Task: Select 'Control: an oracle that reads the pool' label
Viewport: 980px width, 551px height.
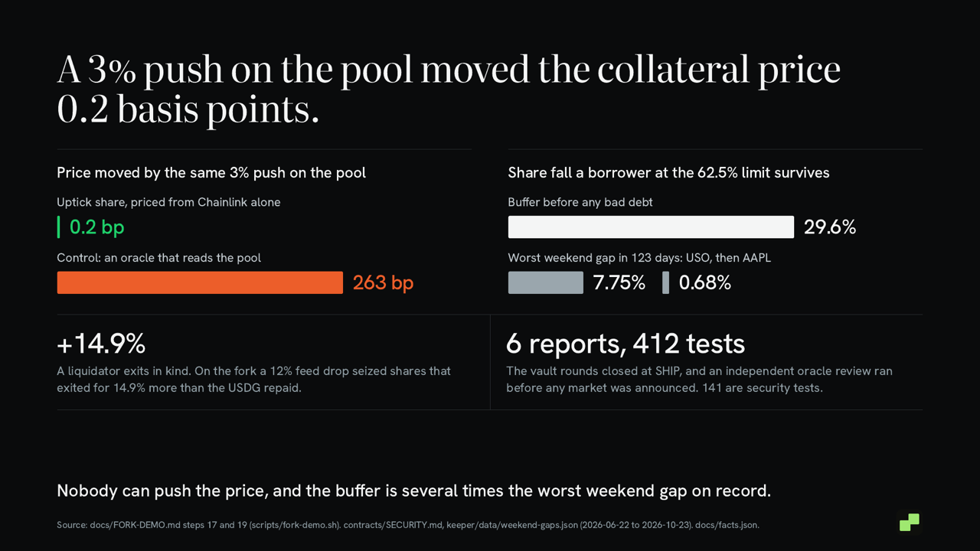Action: click(x=158, y=258)
